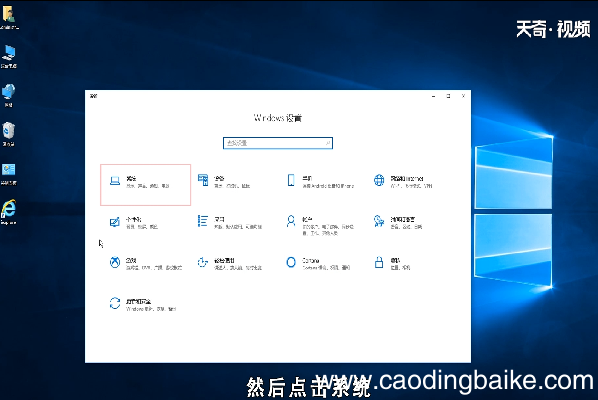
Task: Open the Gaming Xbox-icon tile
Action: (x=145, y=263)
